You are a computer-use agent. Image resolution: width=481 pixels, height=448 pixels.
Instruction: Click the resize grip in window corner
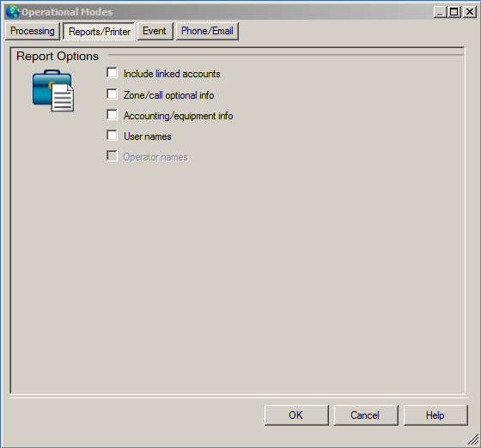tap(472, 439)
